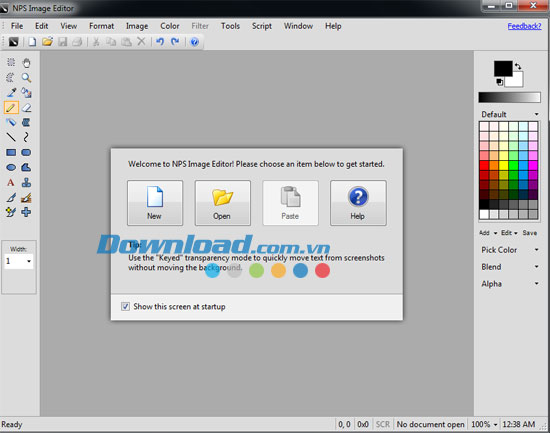Select the Rectangle shape tool
The image size is (550, 433).
tap(11, 152)
